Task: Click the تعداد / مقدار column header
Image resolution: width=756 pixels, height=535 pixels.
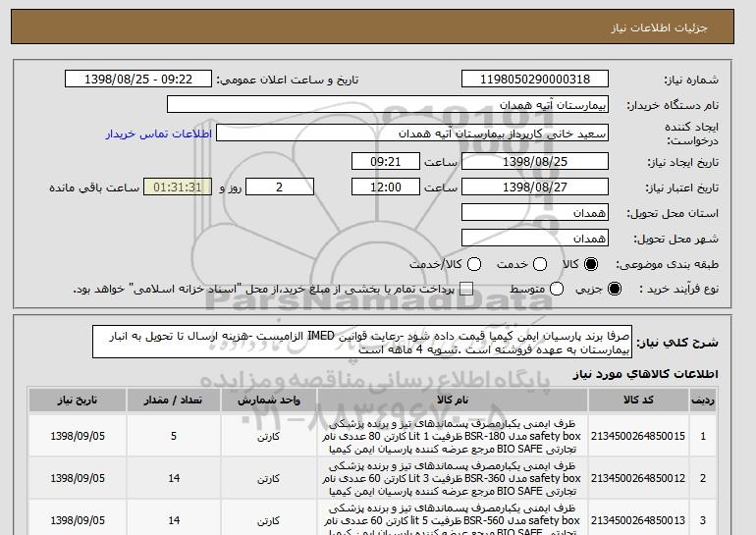Action: pos(174,401)
